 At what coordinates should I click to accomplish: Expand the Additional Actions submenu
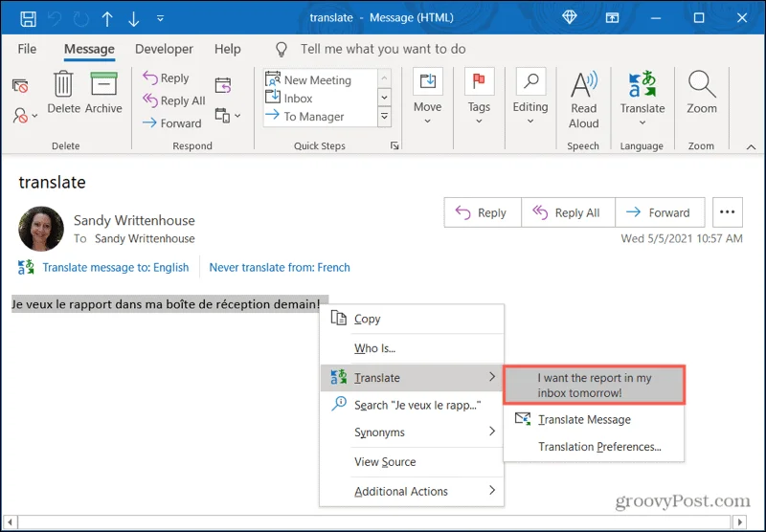click(x=412, y=491)
